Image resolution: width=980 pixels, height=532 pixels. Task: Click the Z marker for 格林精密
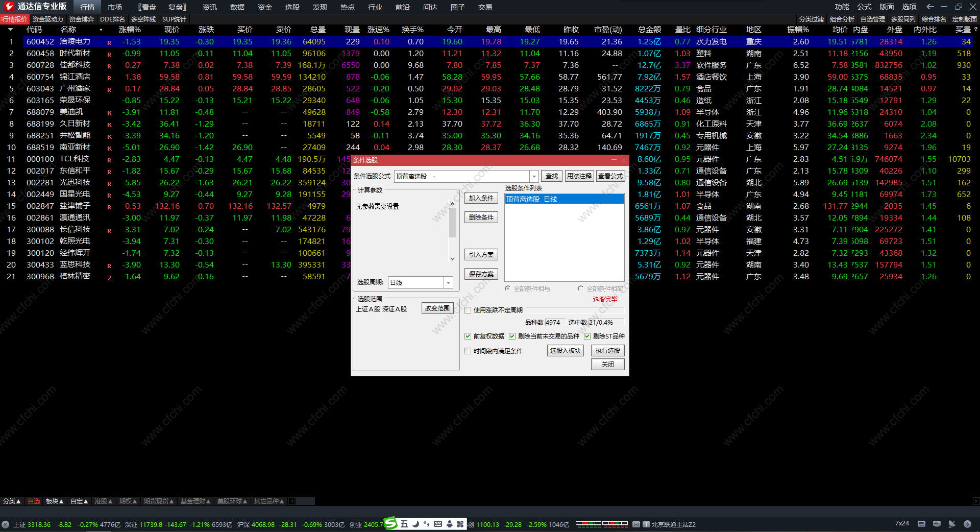(x=109, y=277)
